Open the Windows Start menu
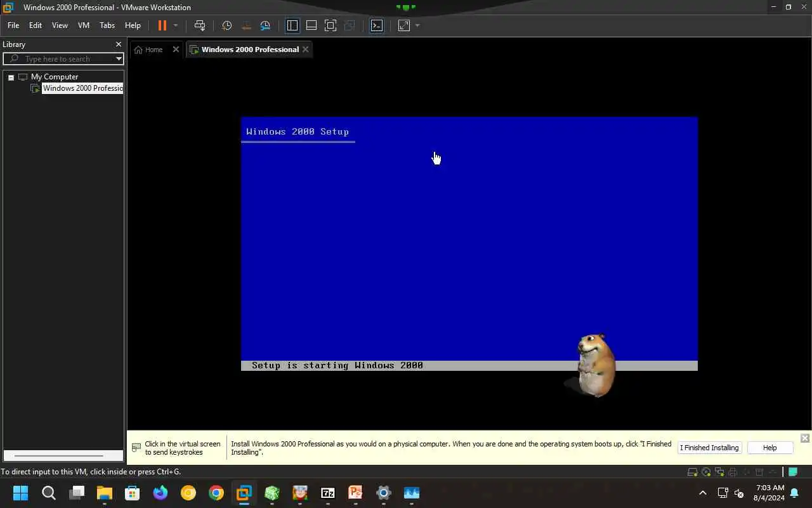This screenshot has height=508, width=812. 20,493
